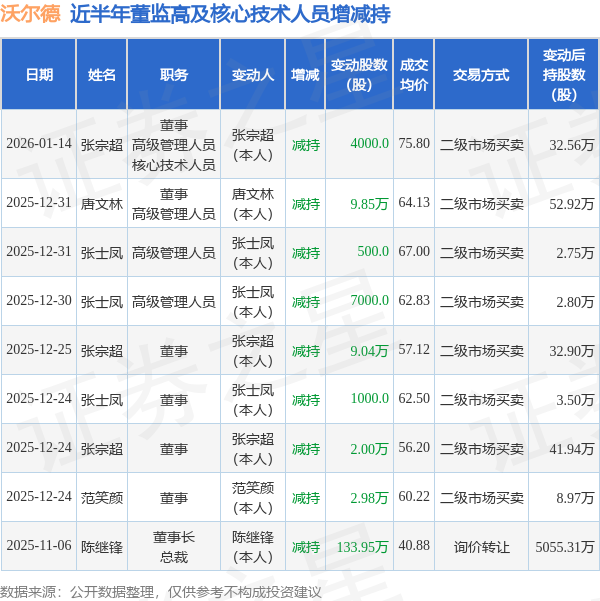
Task: Click 减持 in the 陈继锋 row
Action: (306, 547)
